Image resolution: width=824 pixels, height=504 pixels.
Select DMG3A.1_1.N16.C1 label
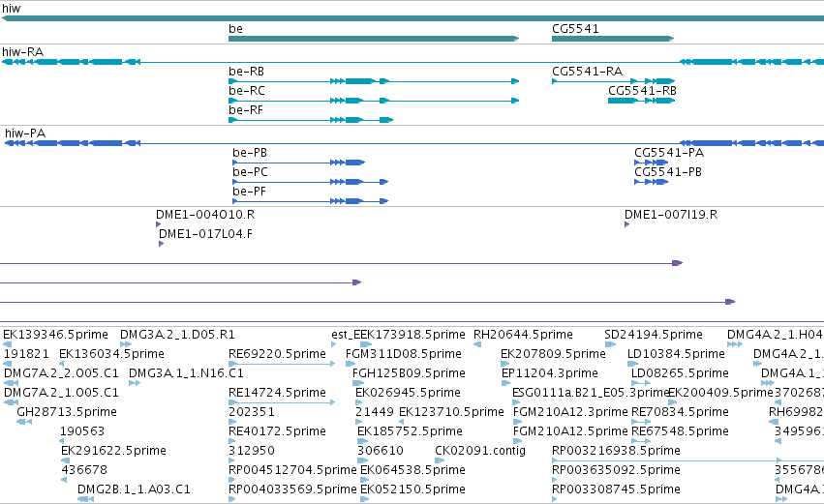[186, 373]
